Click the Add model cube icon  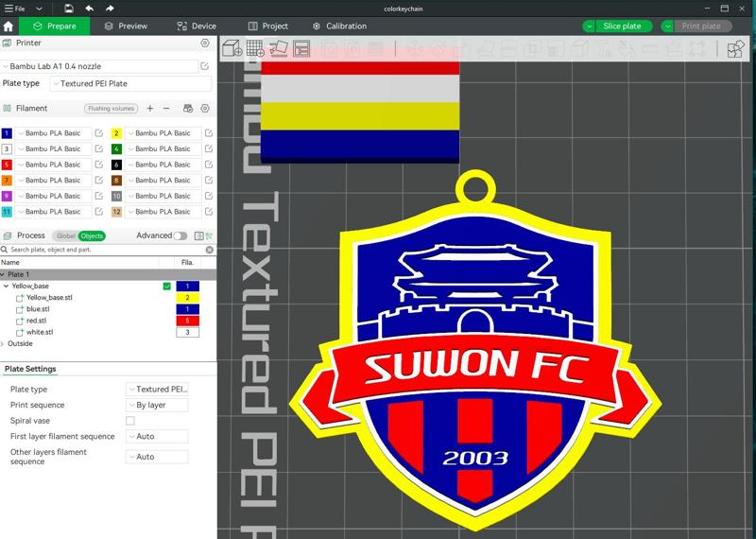(x=232, y=48)
